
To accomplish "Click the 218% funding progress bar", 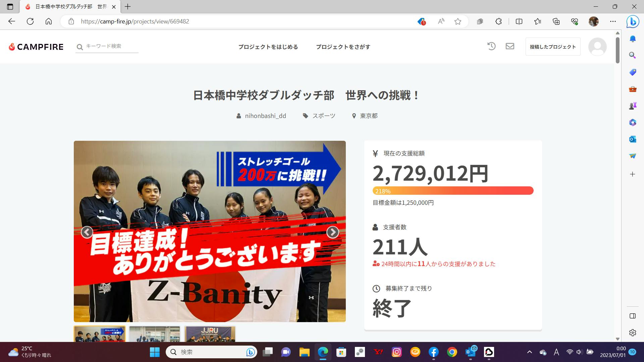I will [x=453, y=191].
